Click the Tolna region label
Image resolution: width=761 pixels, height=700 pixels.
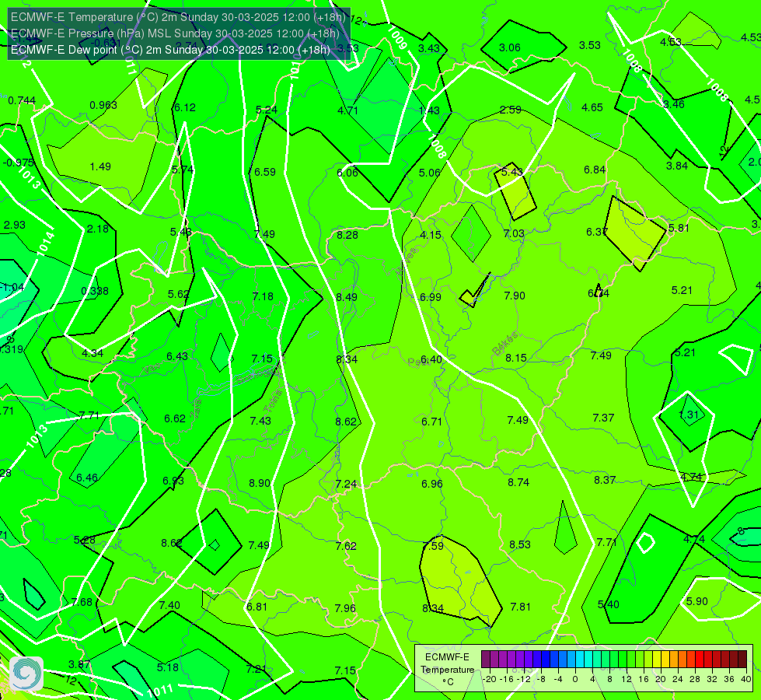pos(274,401)
